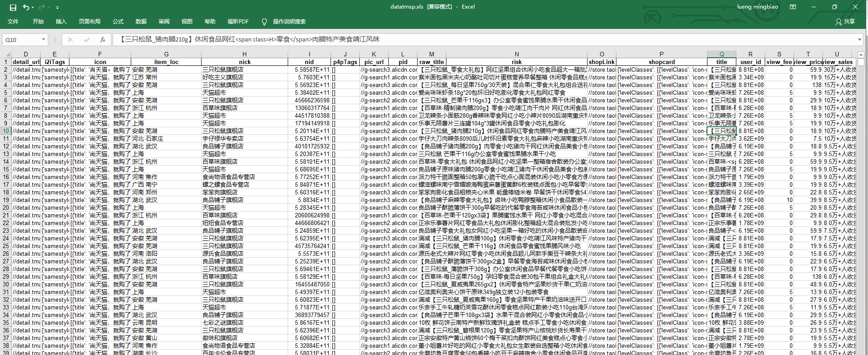This screenshot has width=868, height=355.
Task: Select column header U
Action: (x=837, y=54)
